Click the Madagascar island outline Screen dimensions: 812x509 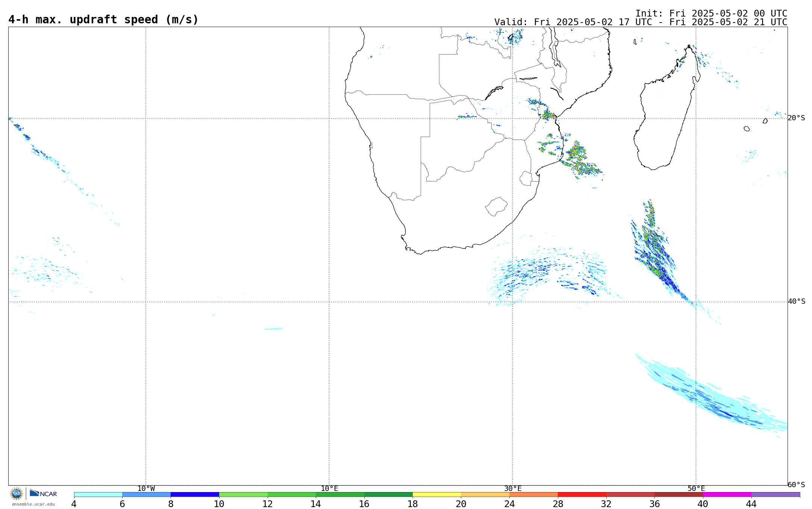pyautogui.click(x=667, y=107)
